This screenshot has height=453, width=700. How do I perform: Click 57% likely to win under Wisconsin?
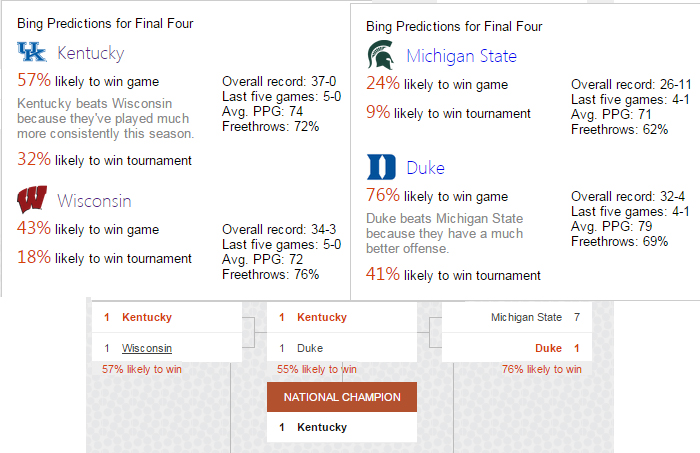coord(142,369)
